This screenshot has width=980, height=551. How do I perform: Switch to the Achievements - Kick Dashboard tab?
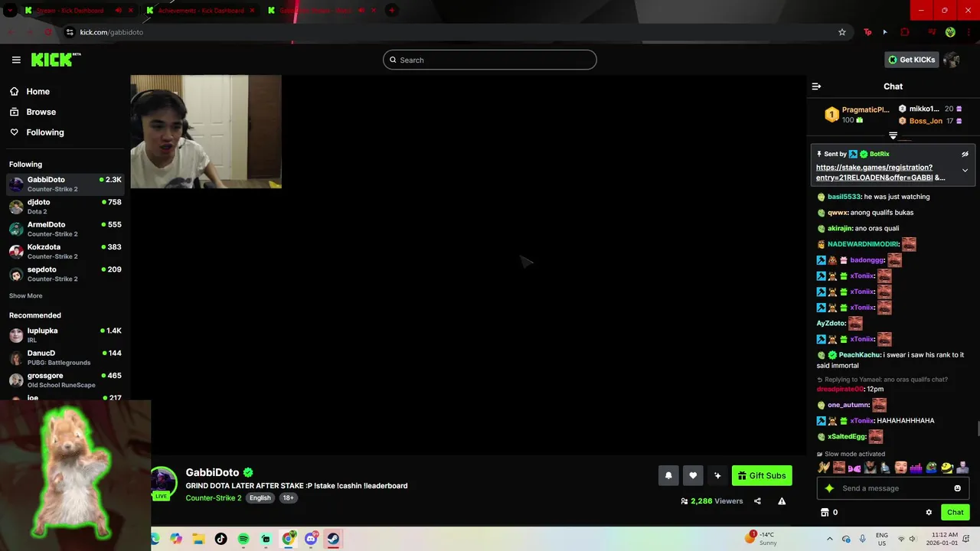201,10
